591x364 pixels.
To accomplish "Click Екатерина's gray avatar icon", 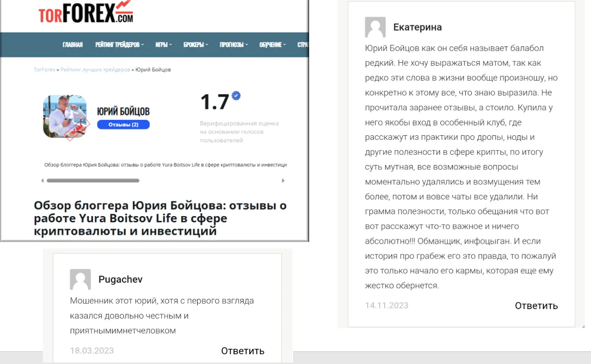I will pyautogui.click(x=375, y=27).
